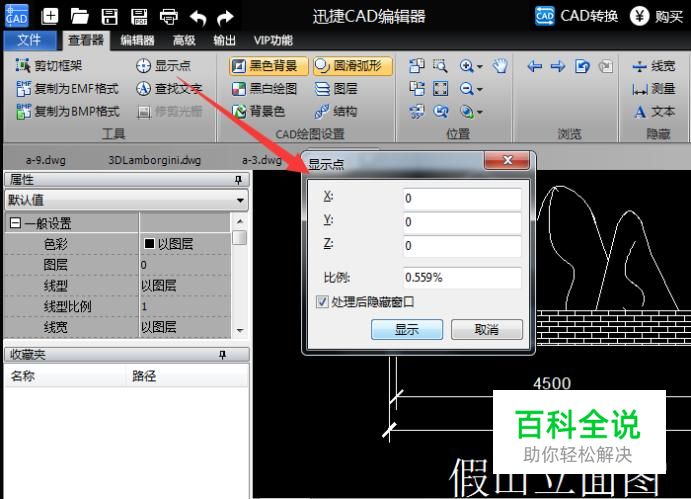Open the 默认值 dropdown
This screenshot has width=691, height=499.
point(240,200)
